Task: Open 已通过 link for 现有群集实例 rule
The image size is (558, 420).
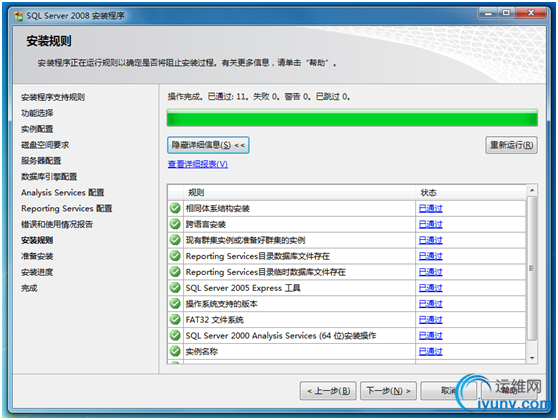Action: click(x=431, y=240)
